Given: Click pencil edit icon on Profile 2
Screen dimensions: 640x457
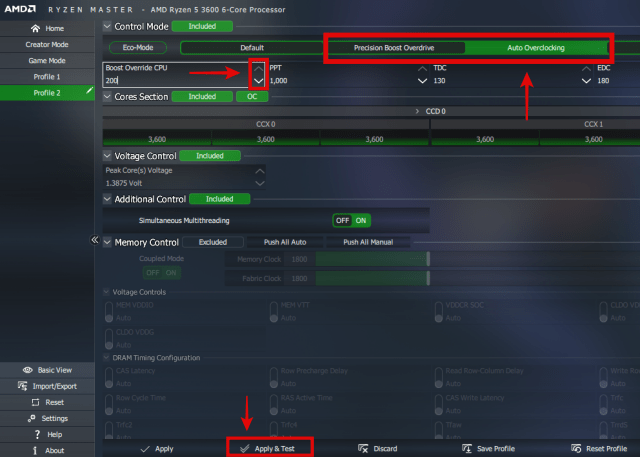Looking at the screenshot, I should coord(89,91).
